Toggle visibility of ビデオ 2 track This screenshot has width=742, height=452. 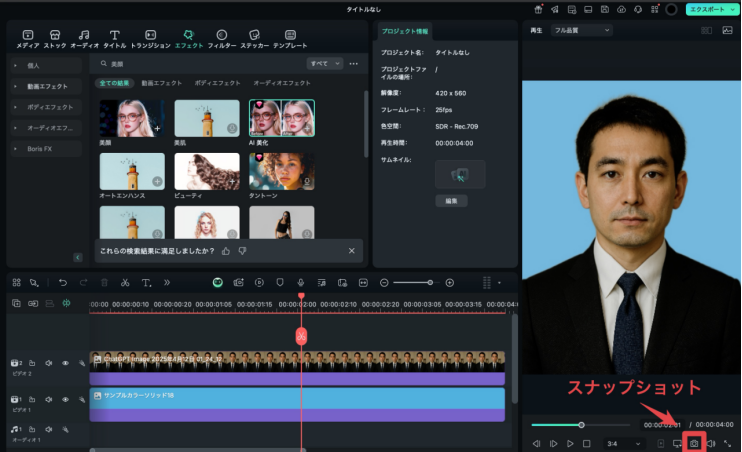tap(65, 363)
